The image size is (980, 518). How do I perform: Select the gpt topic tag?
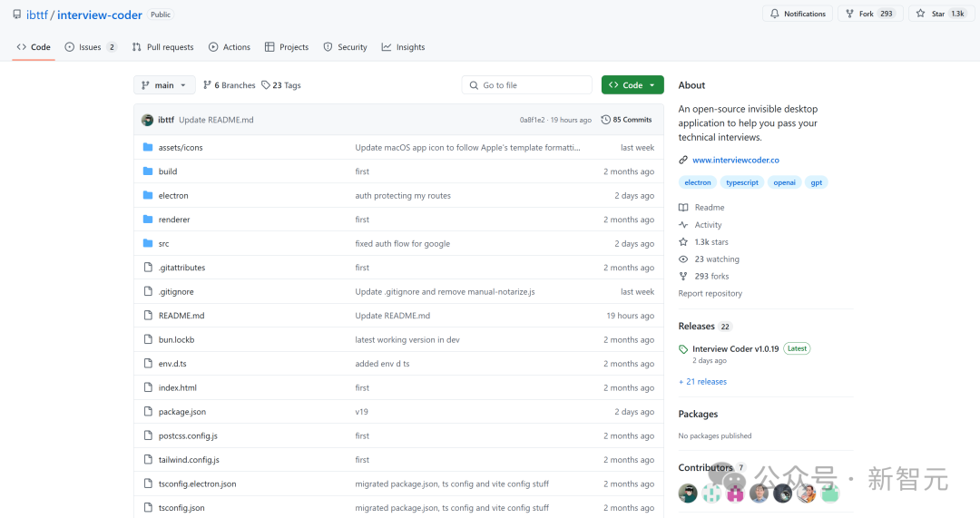click(817, 182)
